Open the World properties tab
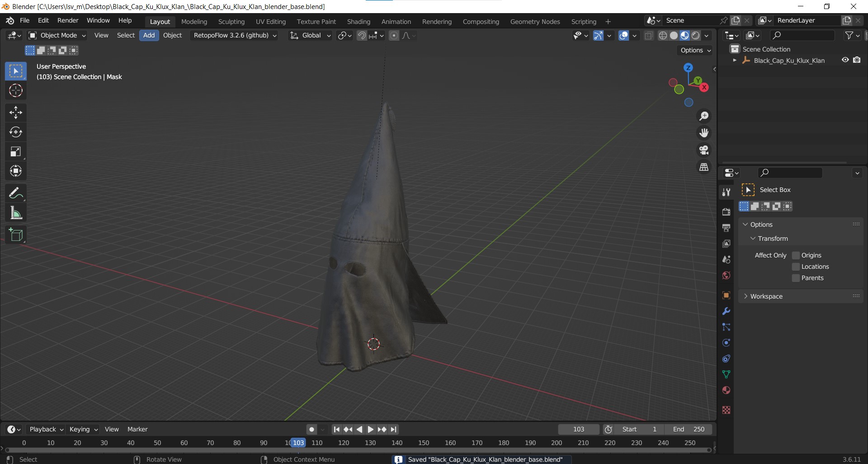The image size is (868, 464). pos(726,275)
